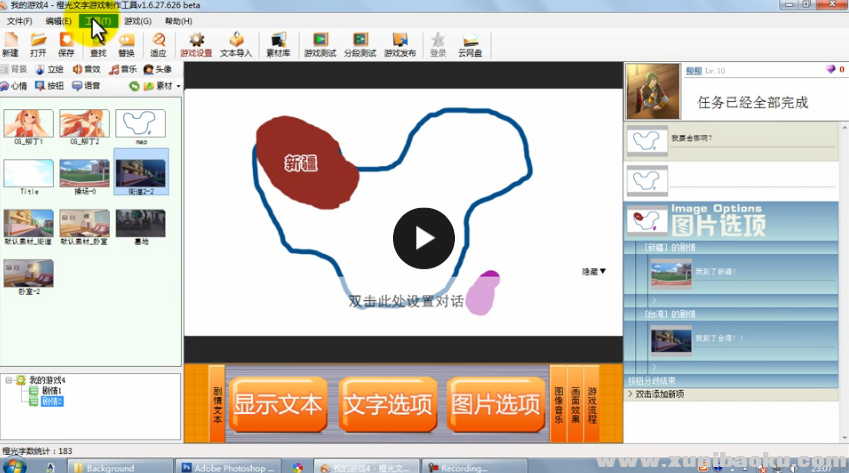The image size is (849, 473).
Task: Open the 素材 dropdown arrow
Action: pyautogui.click(x=178, y=87)
